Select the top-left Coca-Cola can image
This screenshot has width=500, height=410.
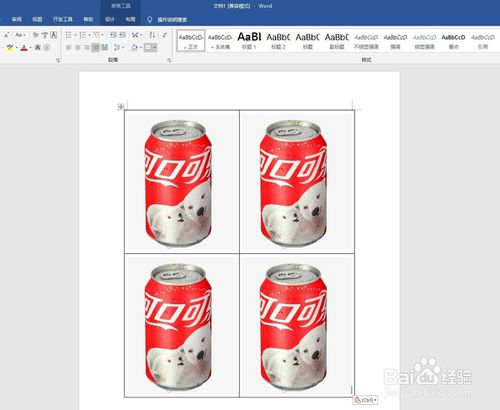pyautogui.click(x=178, y=184)
